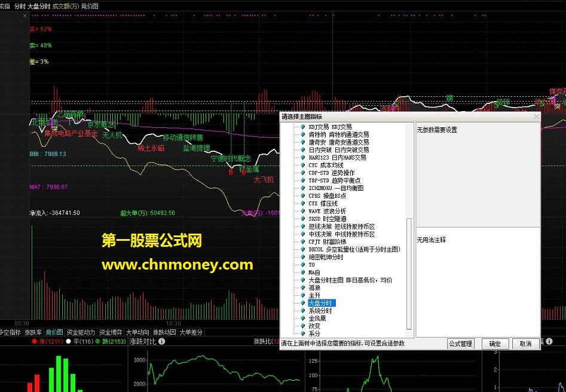Switch to 资金驱动力 tab

(x=81, y=332)
